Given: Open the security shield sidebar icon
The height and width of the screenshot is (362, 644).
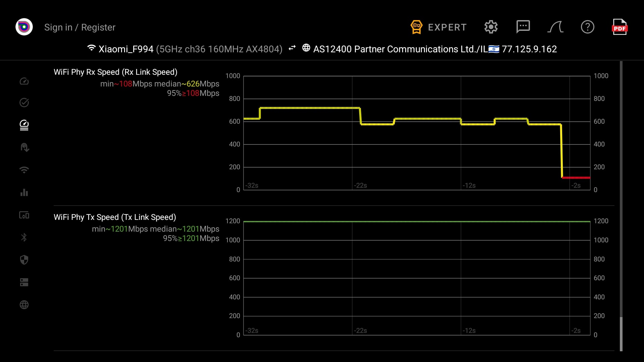Looking at the screenshot, I should 24,260.
